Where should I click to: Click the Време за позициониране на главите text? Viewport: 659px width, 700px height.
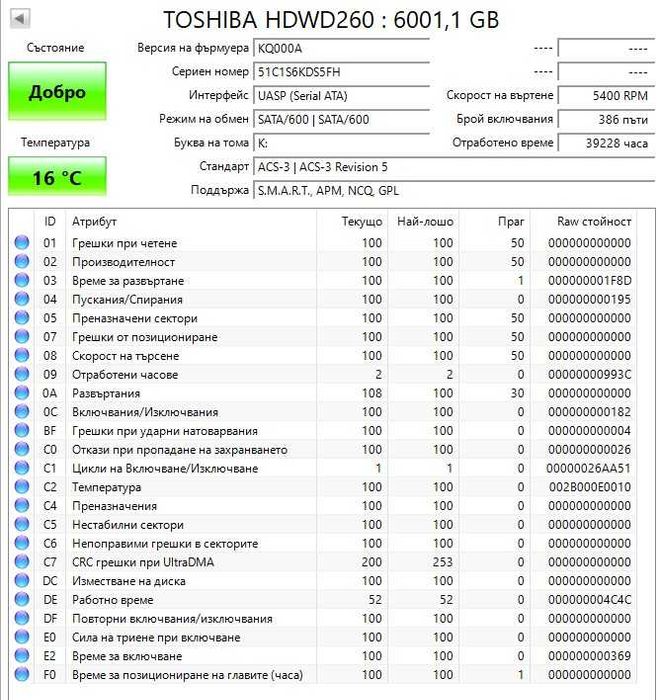(x=188, y=675)
